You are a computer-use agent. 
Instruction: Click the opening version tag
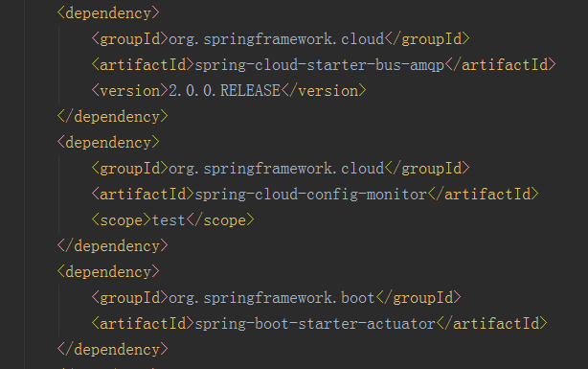coord(130,91)
